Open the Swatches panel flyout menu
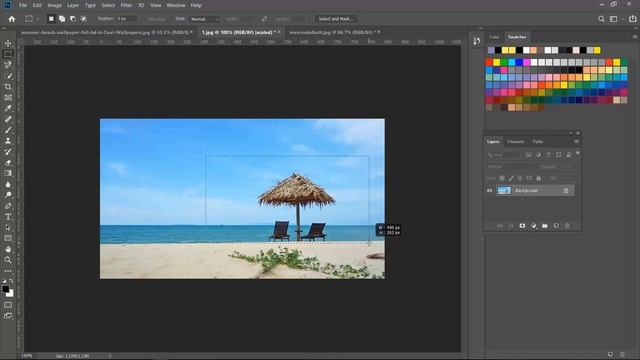Screen dimensions: 640x360 (x=635, y=37)
